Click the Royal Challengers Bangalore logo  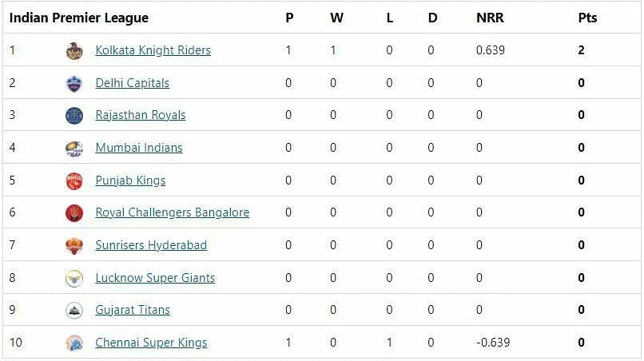[x=74, y=212]
